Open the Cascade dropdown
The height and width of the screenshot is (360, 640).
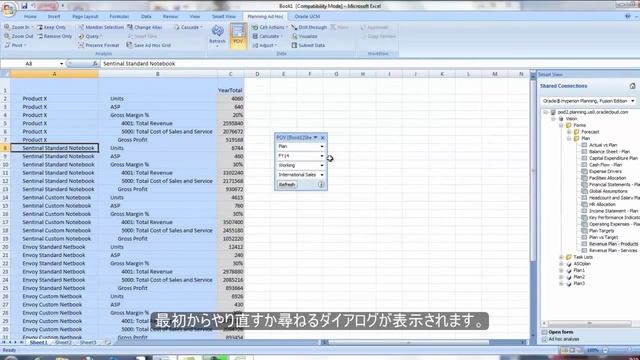(188, 27)
